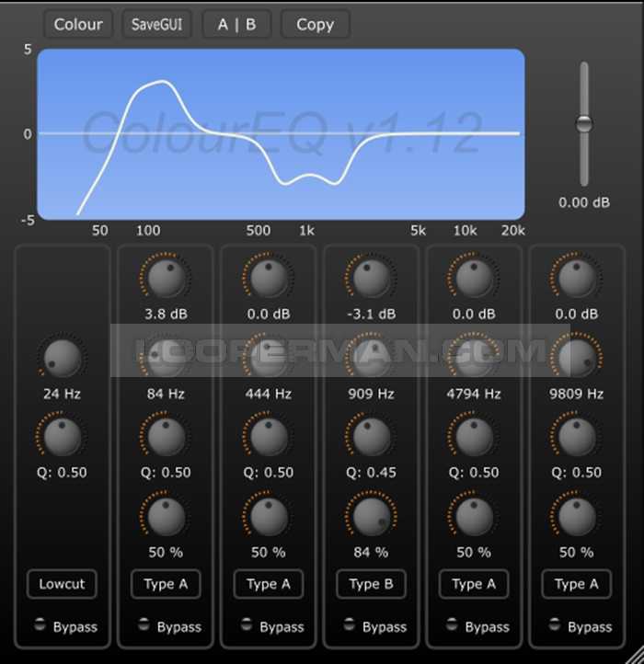
Task: Click the 3.8 dB gain value label
Action: coord(166,315)
